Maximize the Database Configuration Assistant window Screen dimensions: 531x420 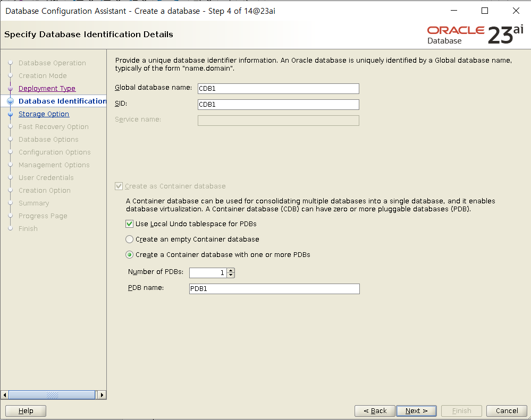point(485,11)
